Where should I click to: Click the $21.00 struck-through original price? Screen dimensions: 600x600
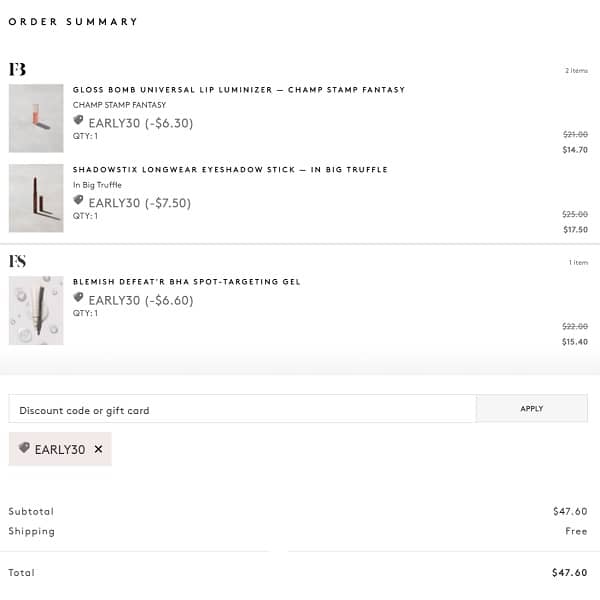click(575, 134)
